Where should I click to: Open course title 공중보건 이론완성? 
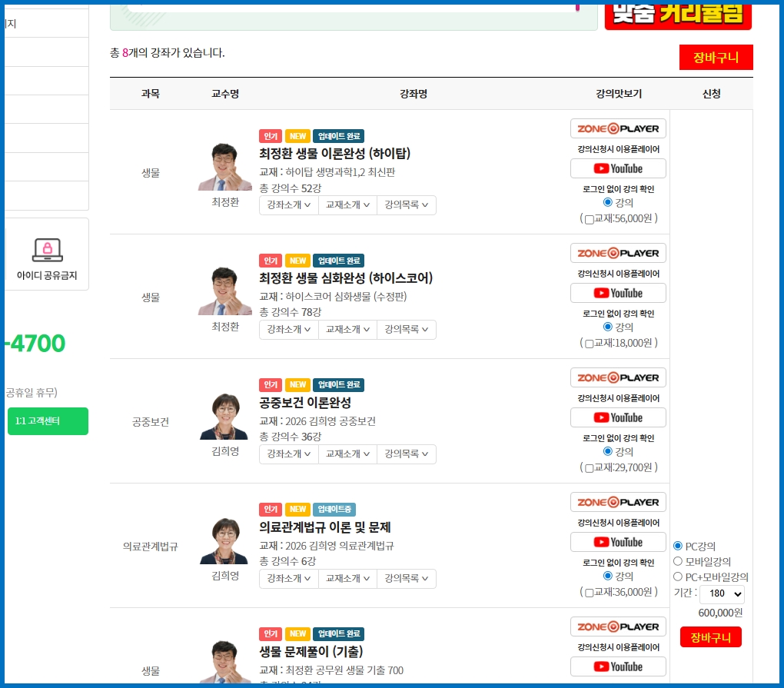(305, 402)
